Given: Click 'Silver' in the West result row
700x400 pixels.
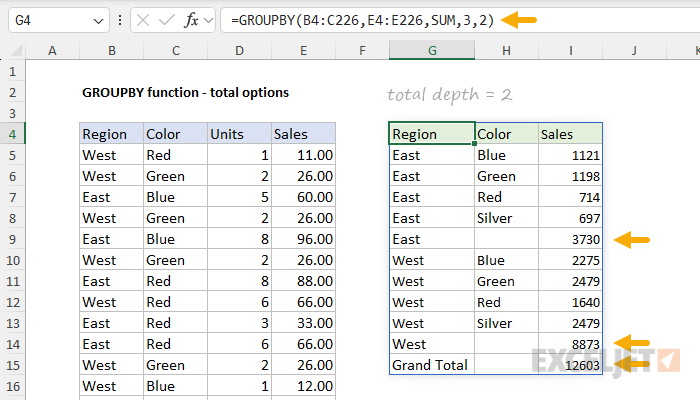Looking at the screenshot, I should click(x=507, y=323).
